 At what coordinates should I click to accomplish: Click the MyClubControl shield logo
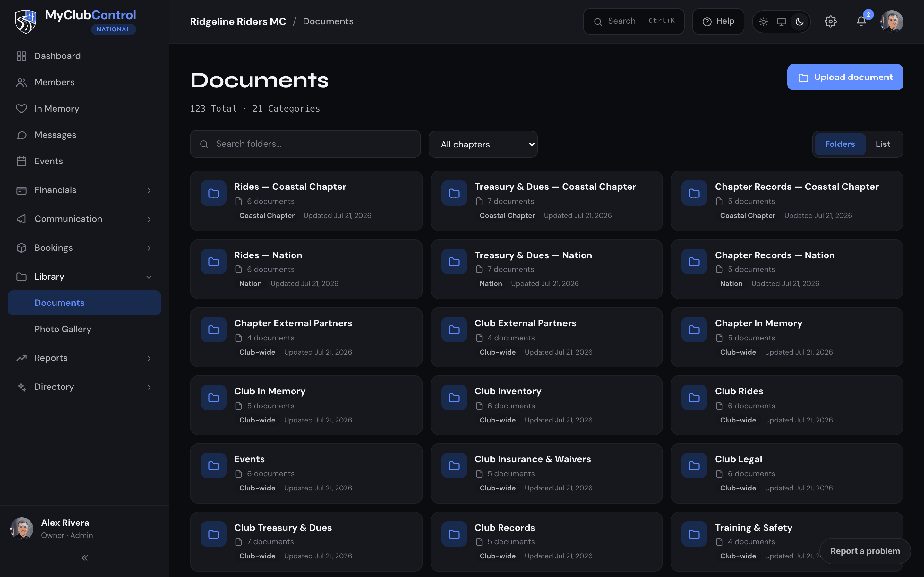[26, 22]
